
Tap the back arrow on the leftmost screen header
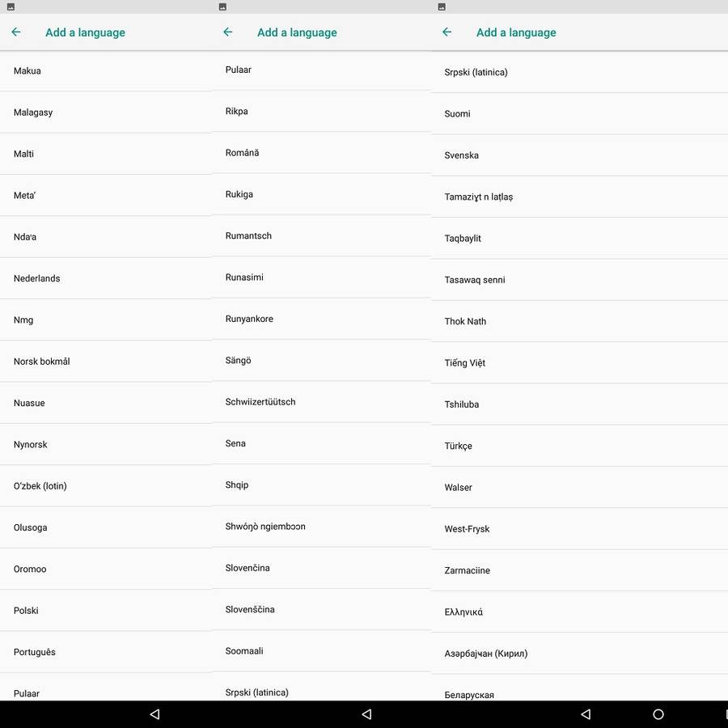[x=16, y=32]
